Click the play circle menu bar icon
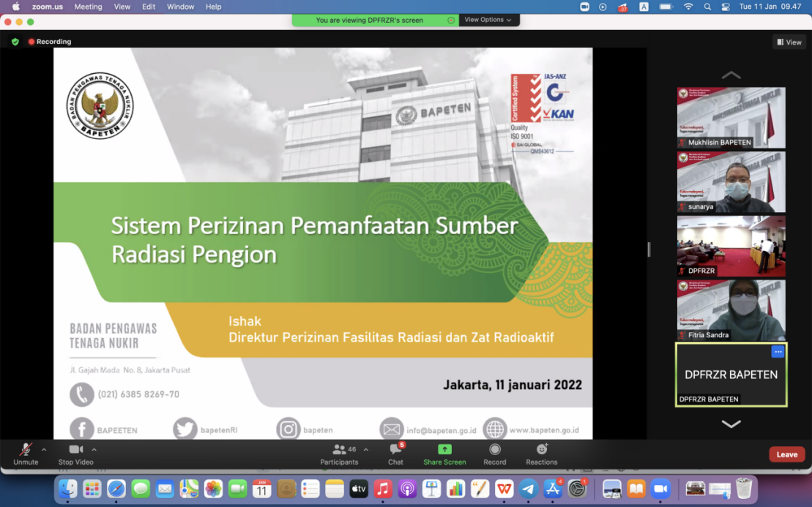 [603, 7]
